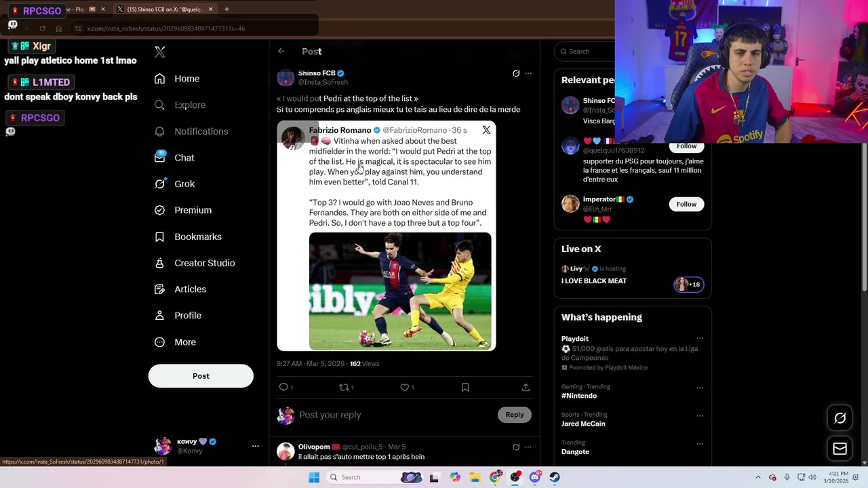Viewport: 868px width, 488px height.
Task: Click the Grok slash icon in sidebar
Action: (159, 184)
